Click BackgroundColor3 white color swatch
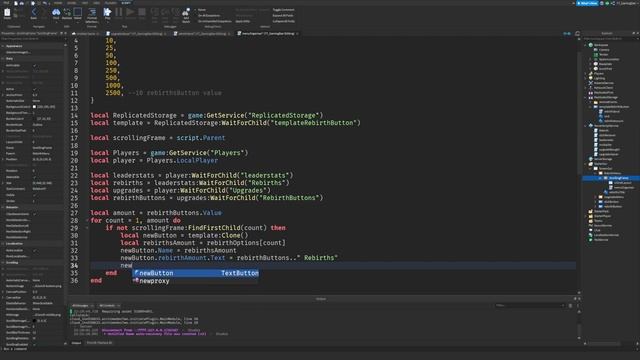Screen dimensions: 640x360 point(34,107)
